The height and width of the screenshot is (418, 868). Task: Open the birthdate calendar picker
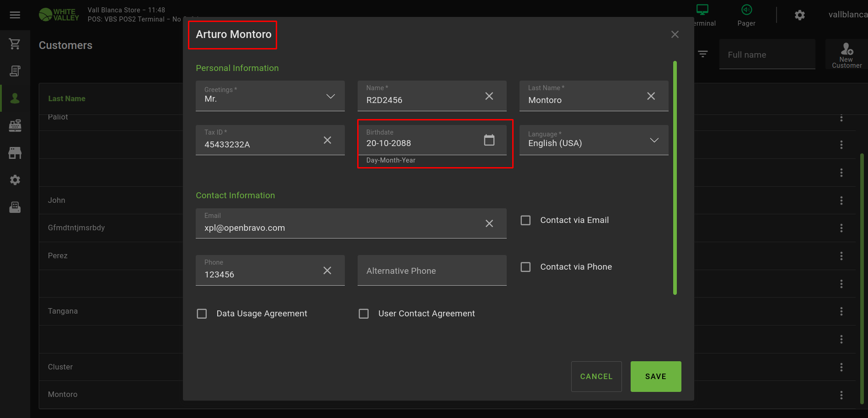[x=489, y=140]
